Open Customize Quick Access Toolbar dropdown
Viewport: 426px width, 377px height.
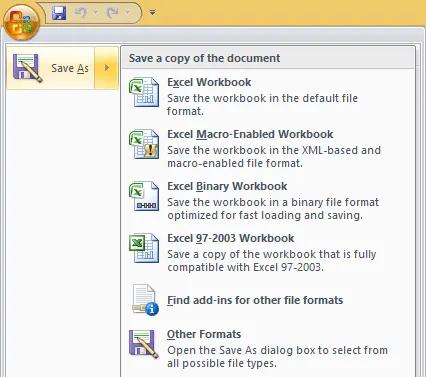(152, 13)
